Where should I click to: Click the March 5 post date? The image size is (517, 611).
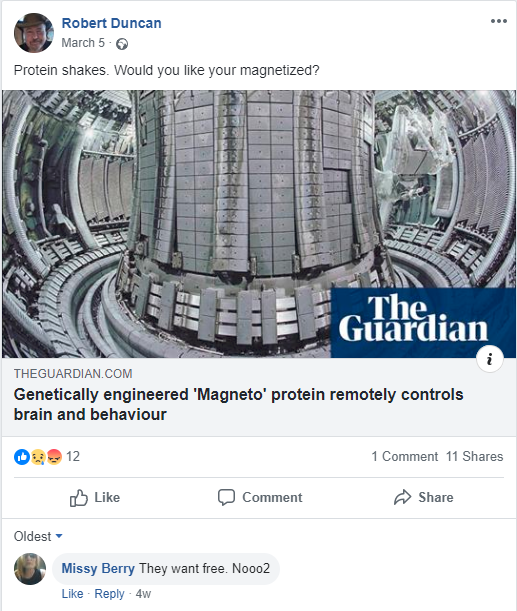pos(83,42)
